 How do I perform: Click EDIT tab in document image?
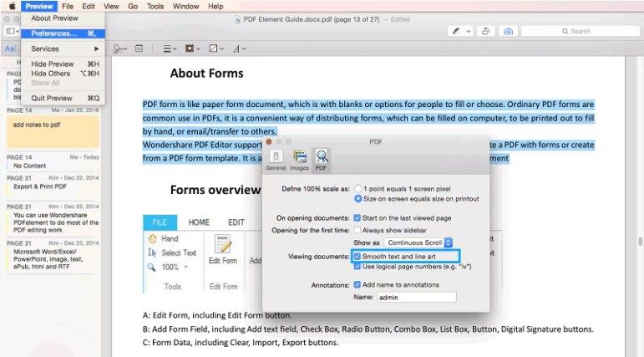point(236,222)
